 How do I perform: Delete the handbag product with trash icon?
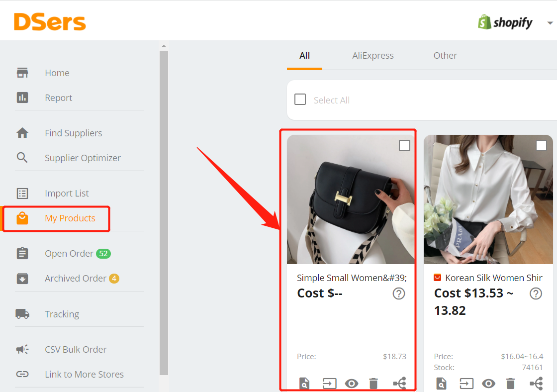point(373,384)
